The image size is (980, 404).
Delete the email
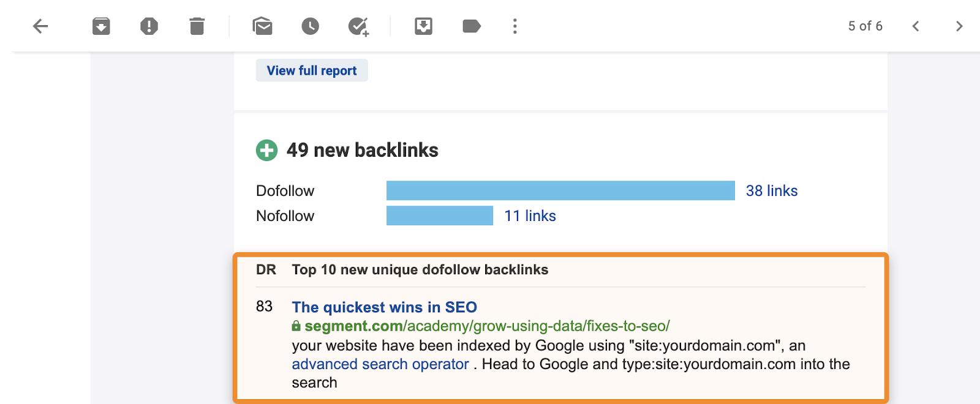(196, 26)
